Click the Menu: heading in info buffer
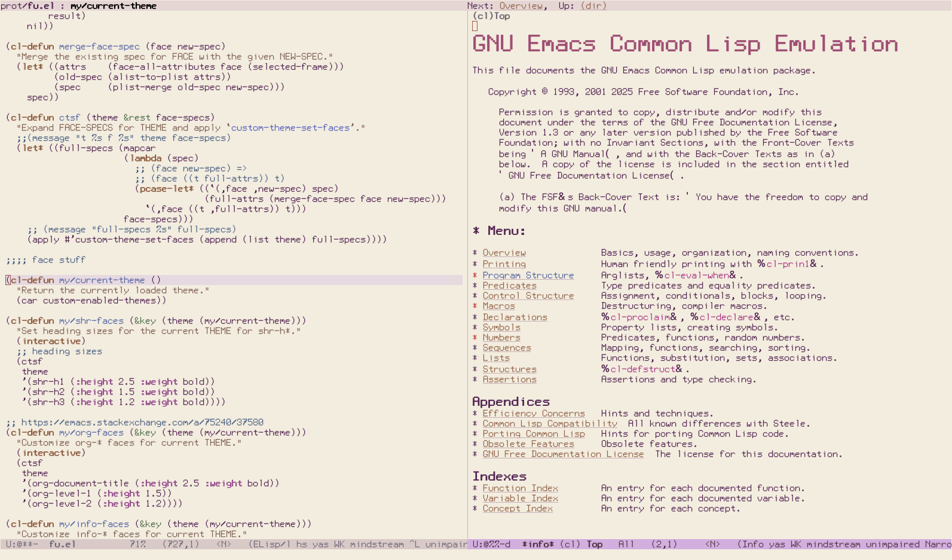 pyautogui.click(x=506, y=231)
